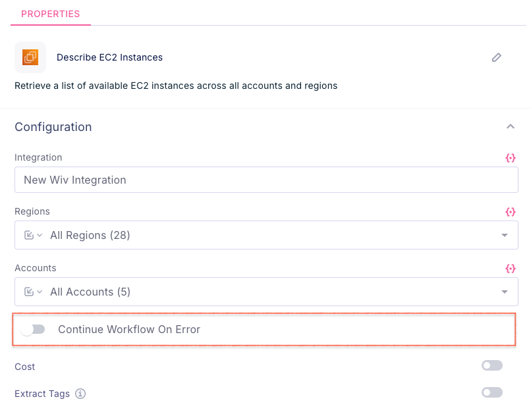Enable Continue Workflow On Error toggle
The image size is (531, 420).
[x=33, y=329]
